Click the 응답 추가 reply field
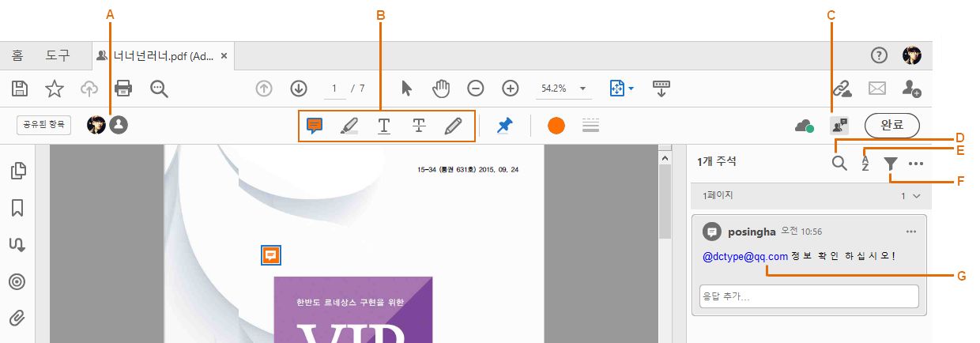 809,296
